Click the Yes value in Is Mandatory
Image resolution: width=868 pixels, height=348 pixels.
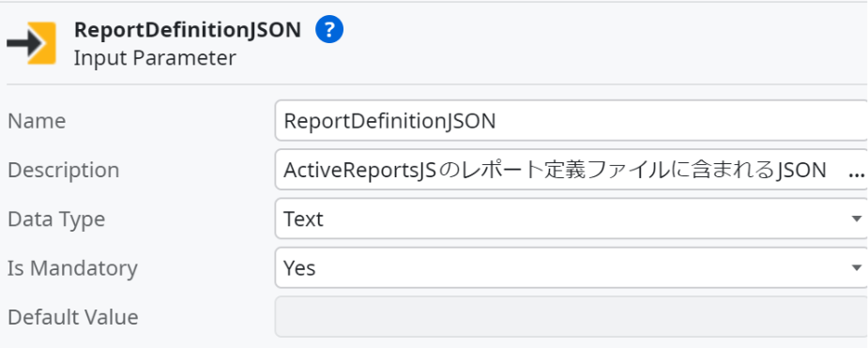[x=299, y=268]
